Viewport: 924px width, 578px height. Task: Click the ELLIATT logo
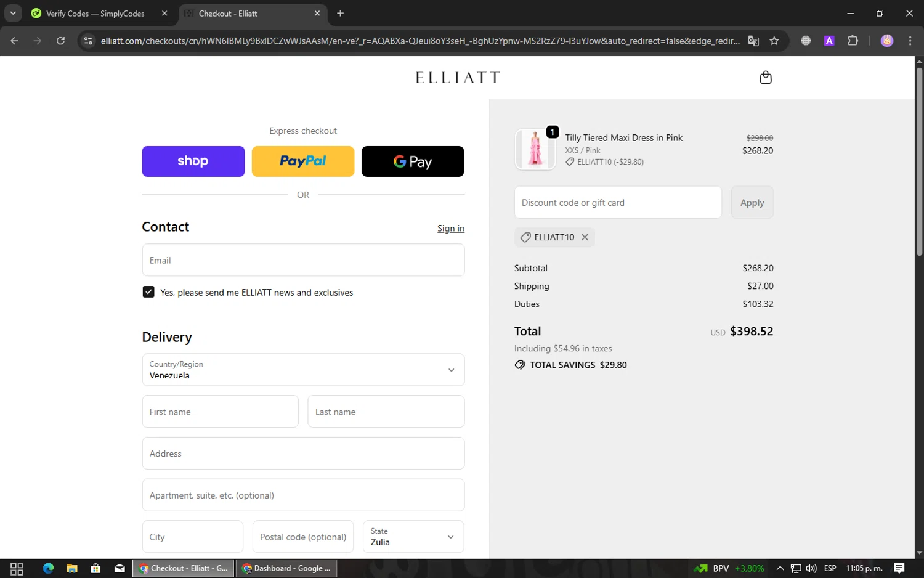click(457, 78)
